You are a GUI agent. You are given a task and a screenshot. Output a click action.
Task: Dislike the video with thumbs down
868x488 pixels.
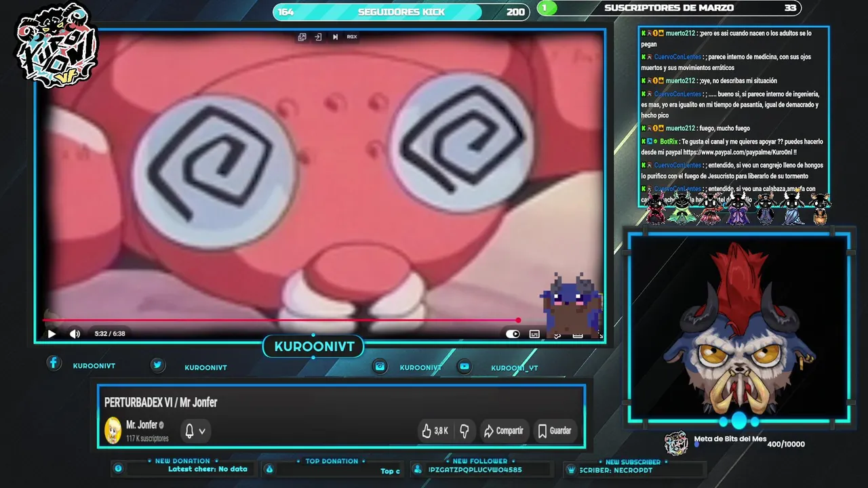click(x=465, y=430)
